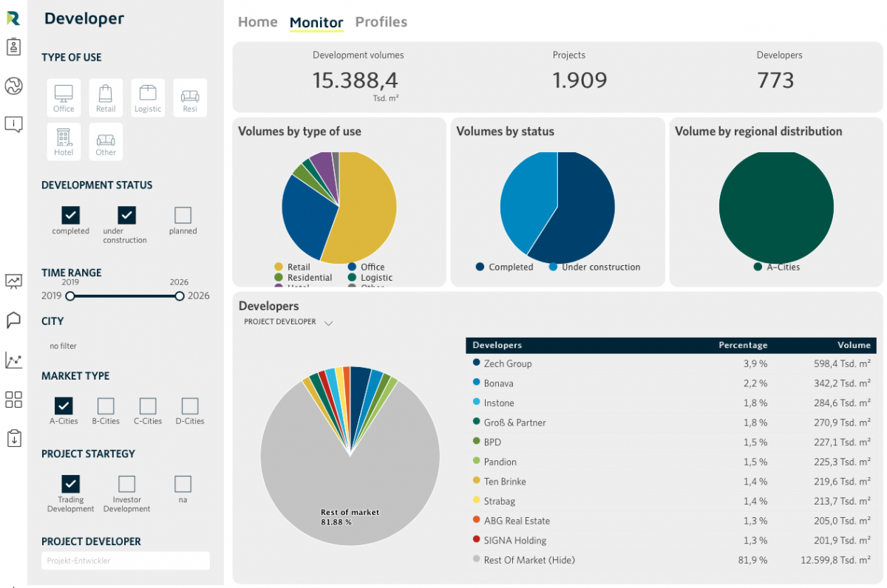This screenshot has width=887, height=588.
Task: Open the globe icon in the sidebar
Action: [x=13, y=86]
